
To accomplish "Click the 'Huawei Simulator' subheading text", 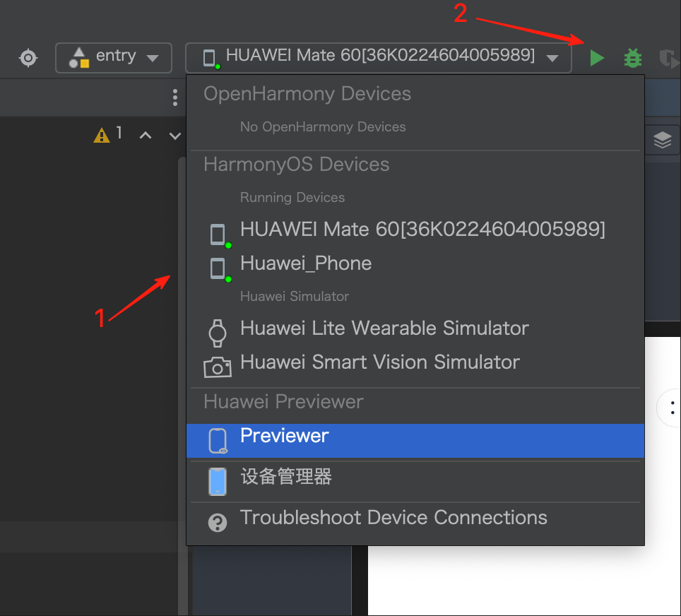I will (295, 296).
